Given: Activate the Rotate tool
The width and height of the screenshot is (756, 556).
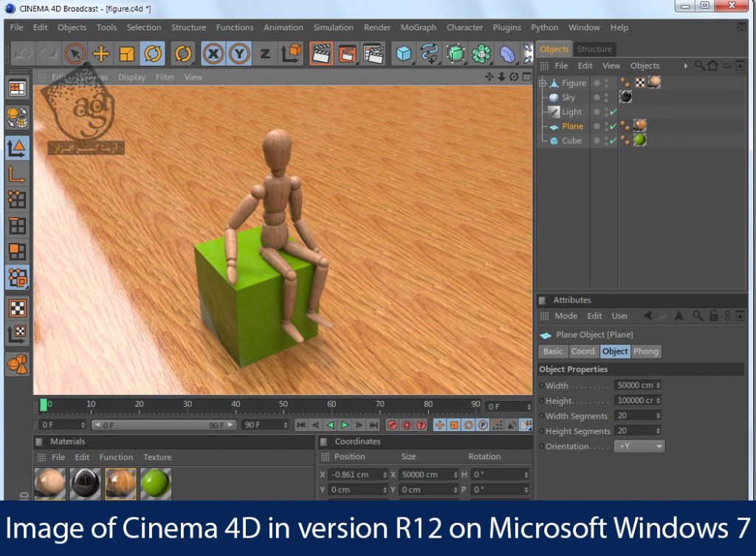Looking at the screenshot, I should [x=153, y=53].
